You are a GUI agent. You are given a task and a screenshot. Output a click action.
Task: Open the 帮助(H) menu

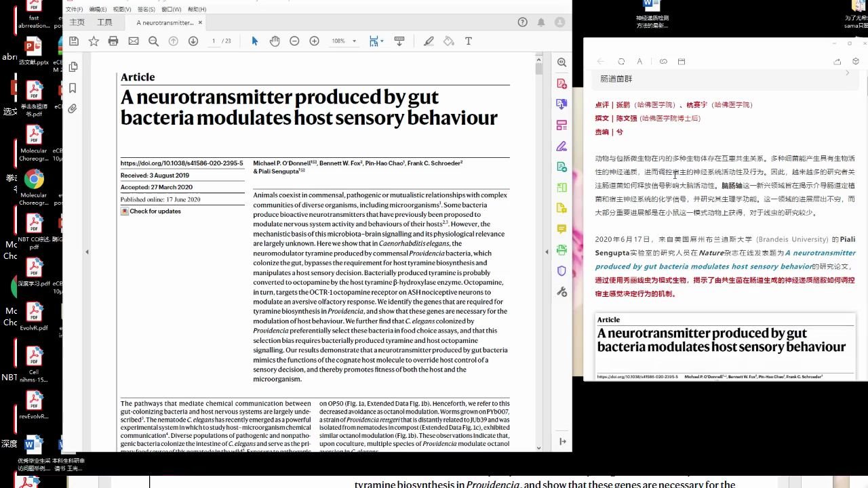197,9
